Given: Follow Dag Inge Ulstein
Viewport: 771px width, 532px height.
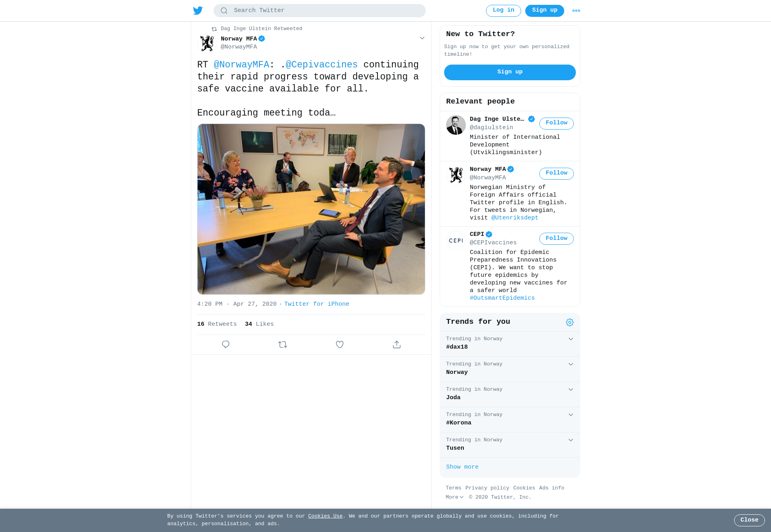Looking at the screenshot, I should point(556,123).
